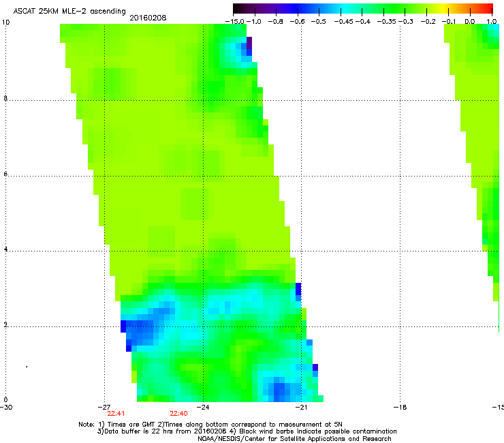Screen dimensions: 504x443
Task: Pick the -0.45 color scale label
Action: tap(344, 22)
